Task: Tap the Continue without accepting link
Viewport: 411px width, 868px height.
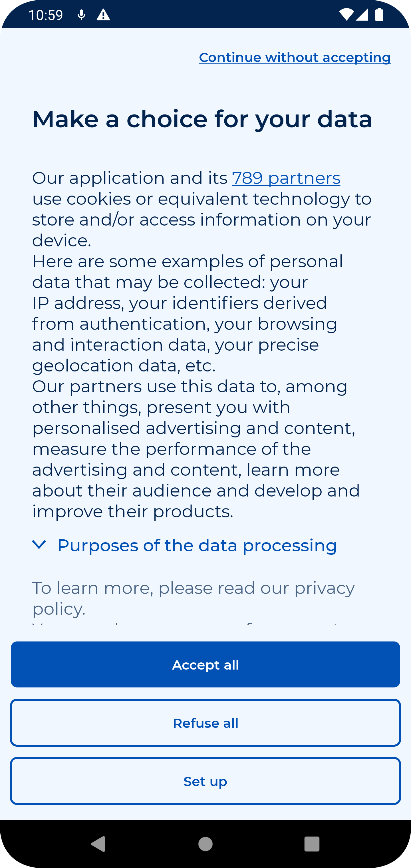Action: point(295,57)
